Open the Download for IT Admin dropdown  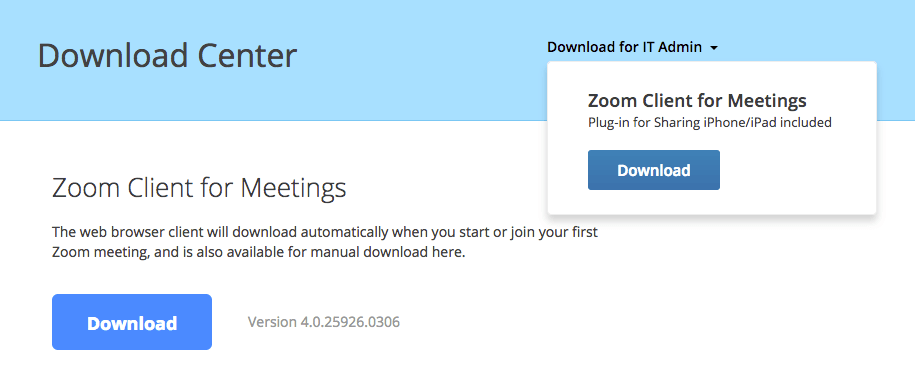click(x=633, y=47)
